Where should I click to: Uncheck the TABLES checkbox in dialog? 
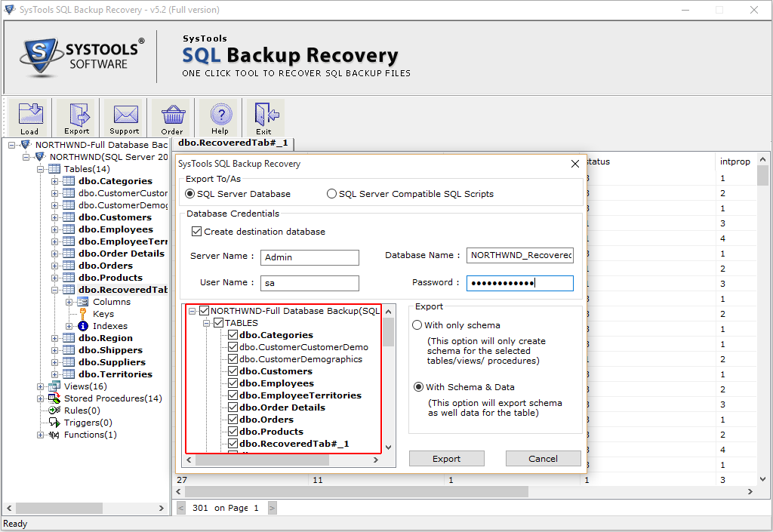point(219,323)
